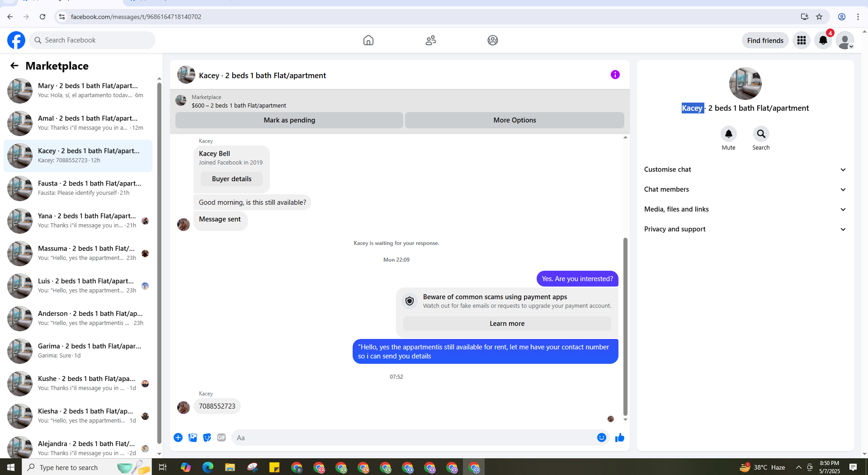Open the Windows notification center icon
Image resolution: width=868 pixels, height=475 pixels.
coord(853,467)
